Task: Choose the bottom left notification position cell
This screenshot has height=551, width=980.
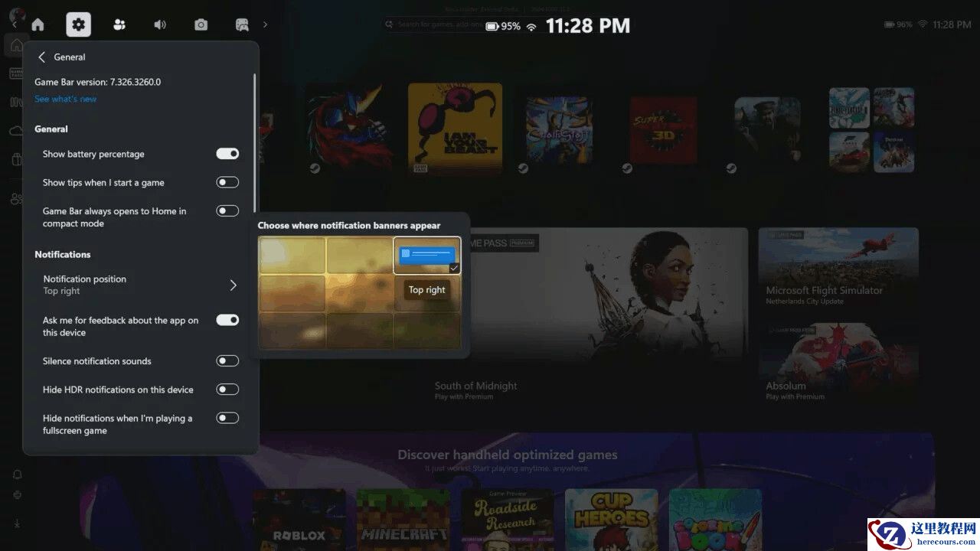Action: pyautogui.click(x=292, y=331)
